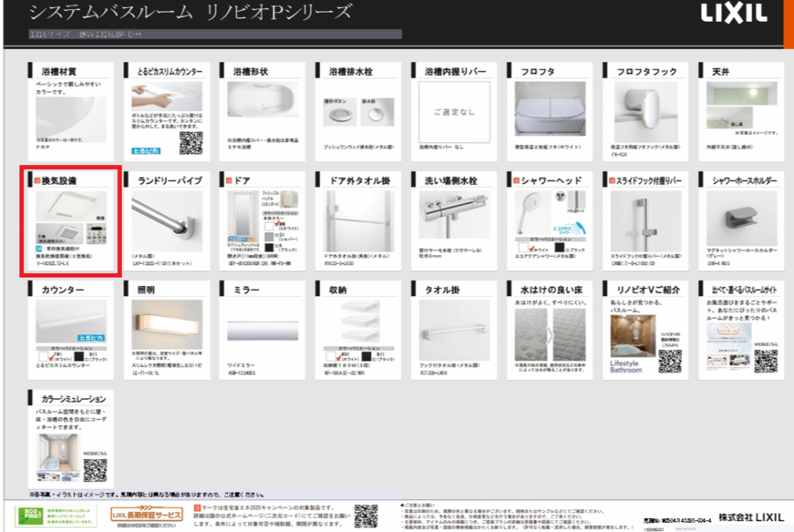This screenshot has height=532, width=794.
Task: Click the LIXIL logo in the header
Action: coord(734,14)
